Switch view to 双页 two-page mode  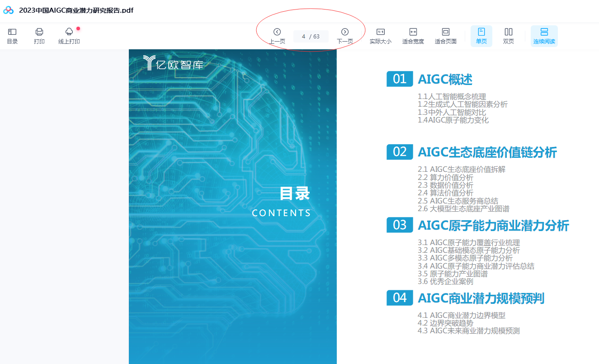(x=508, y=35)
